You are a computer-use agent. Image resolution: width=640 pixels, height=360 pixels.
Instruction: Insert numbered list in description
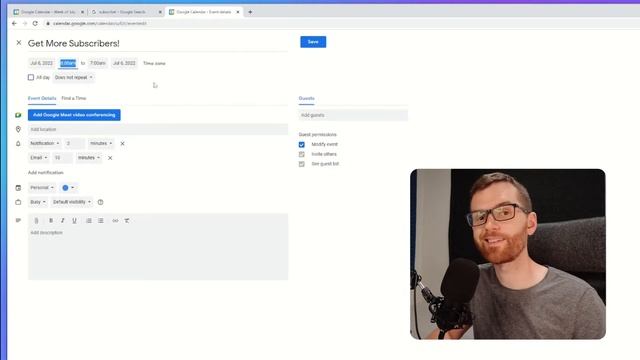pyautogui.click(x=89, y=221)
